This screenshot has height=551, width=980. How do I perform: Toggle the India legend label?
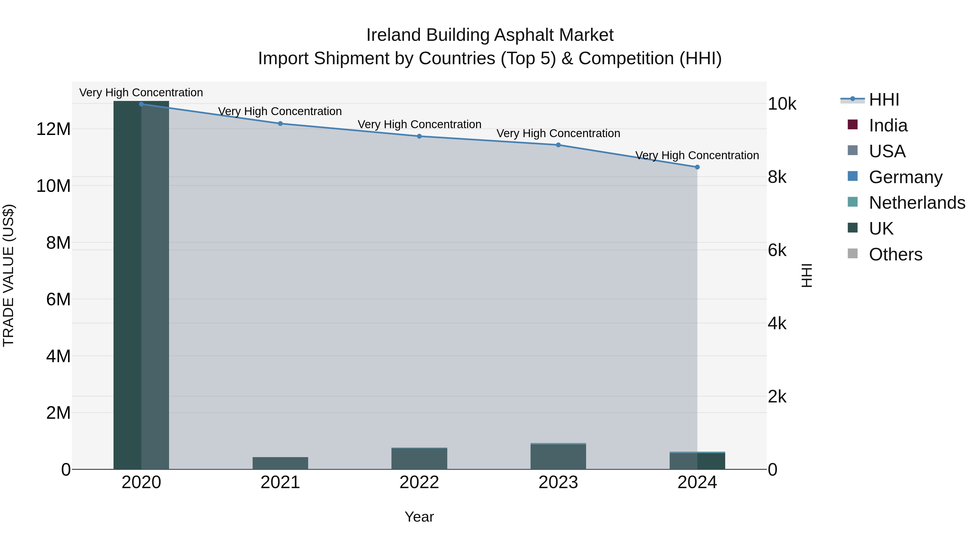click(888, 125)
